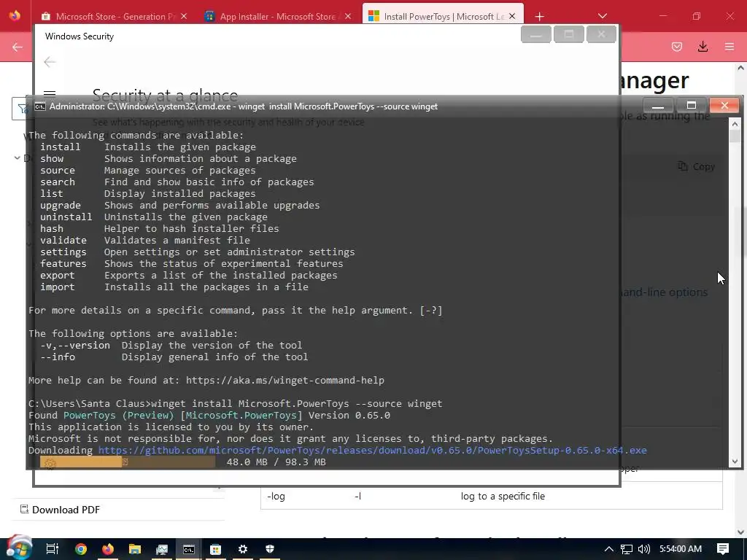Screen dimensions: 747x560
Task: Close the App Installer tab
Action: click(348, 16)
